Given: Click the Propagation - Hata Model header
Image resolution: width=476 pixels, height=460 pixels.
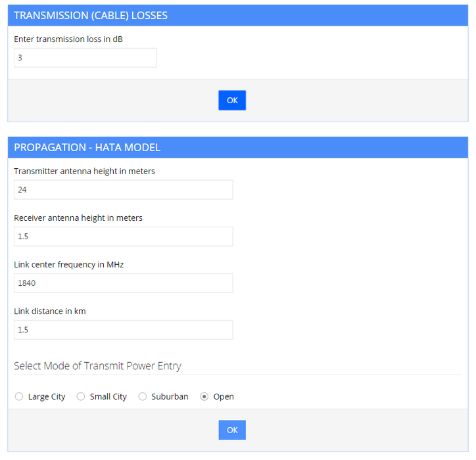Looking at the screenshot, I should [87, 148].
